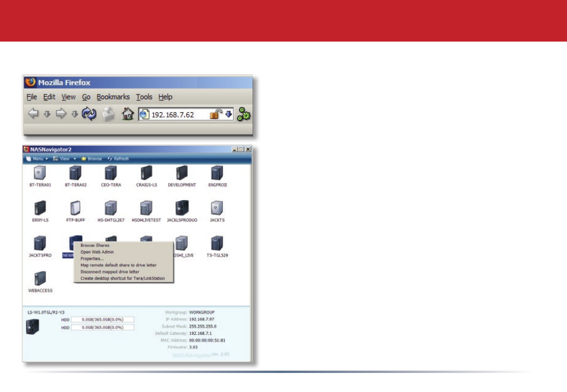The width and height of the screenshot is (567, 392).
Task: Click Refresh in NASNavigator2 toolbar
Action: [118, 159]
